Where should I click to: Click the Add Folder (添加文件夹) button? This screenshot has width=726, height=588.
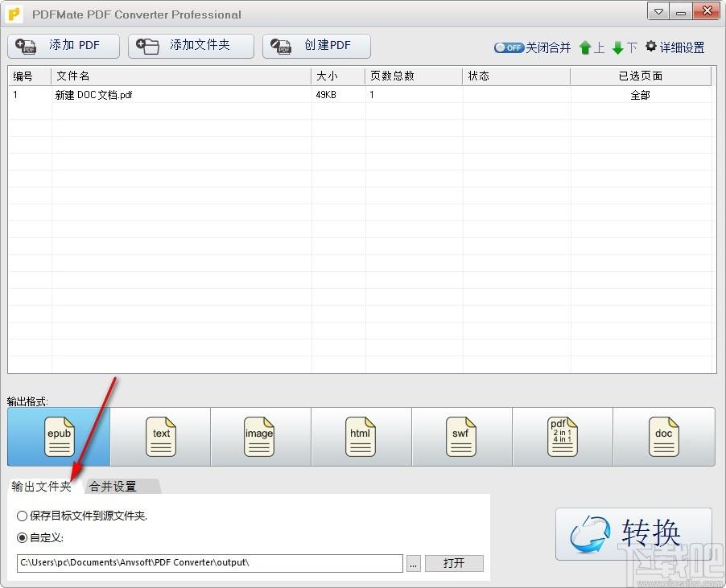pos(191,46)
